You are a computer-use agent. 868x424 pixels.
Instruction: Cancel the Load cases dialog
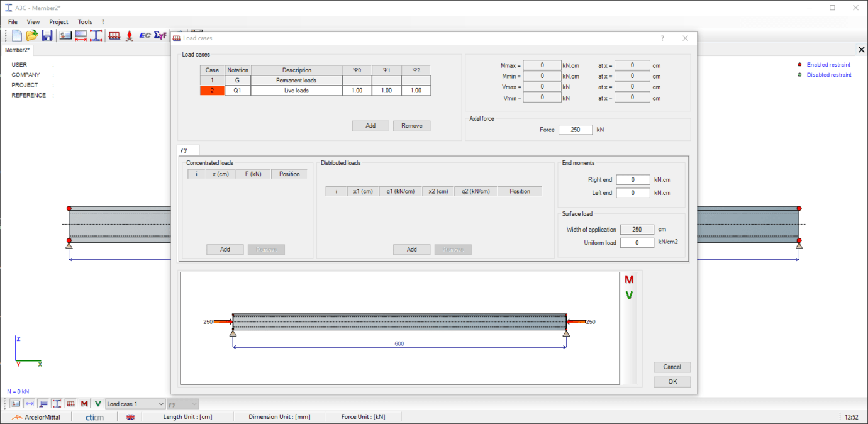click(x=672, y=367)
